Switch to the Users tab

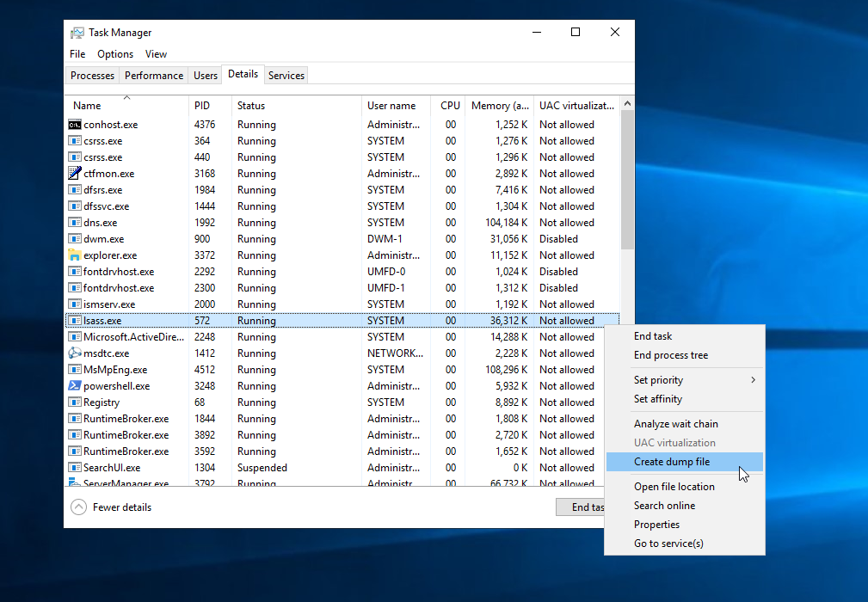pos(206,76)
